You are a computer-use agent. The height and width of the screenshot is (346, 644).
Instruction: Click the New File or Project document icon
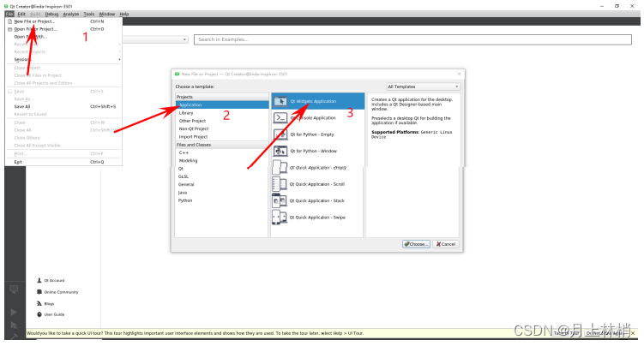pyautogui.click(x=9, y=21)
